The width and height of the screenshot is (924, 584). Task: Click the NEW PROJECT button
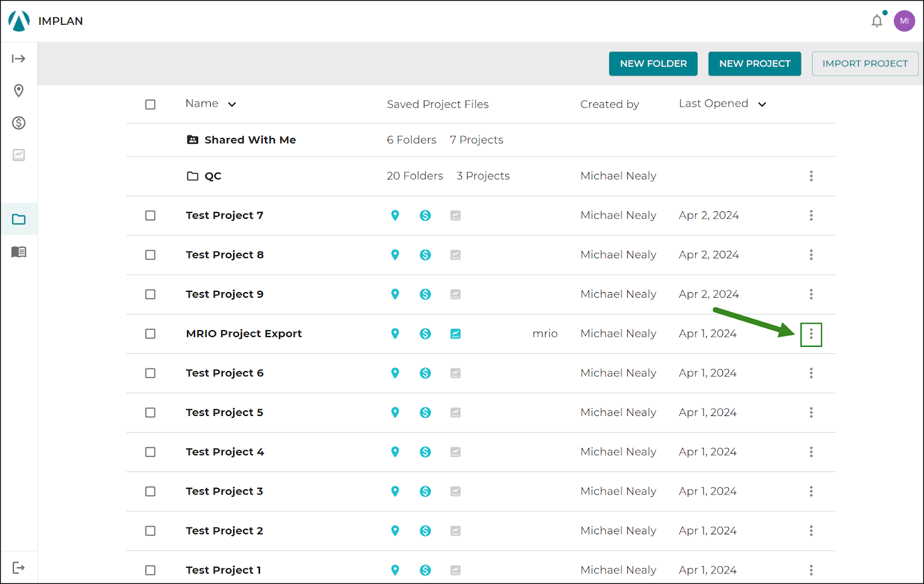pyautogui.click(x=754, y=63)
